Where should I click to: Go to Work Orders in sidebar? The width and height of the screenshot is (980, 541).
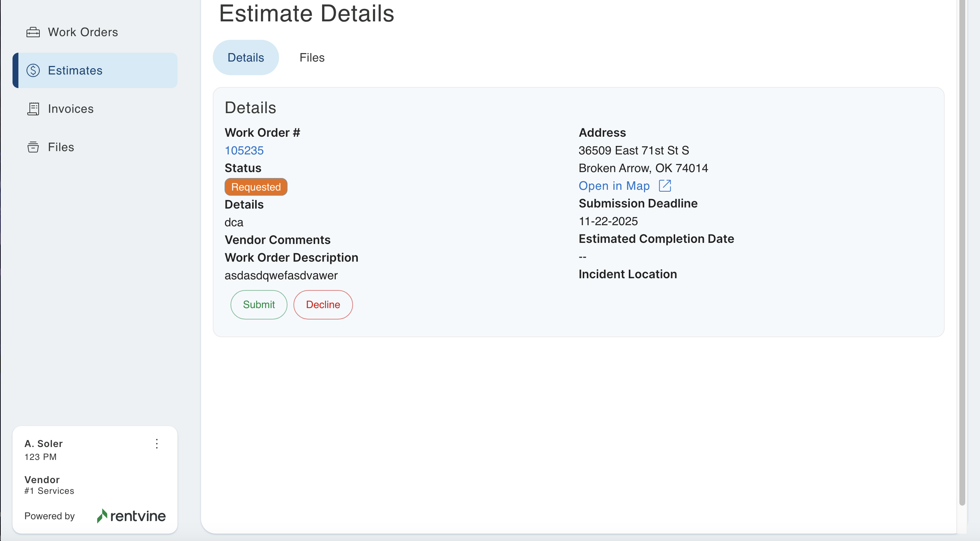(82, 32)
